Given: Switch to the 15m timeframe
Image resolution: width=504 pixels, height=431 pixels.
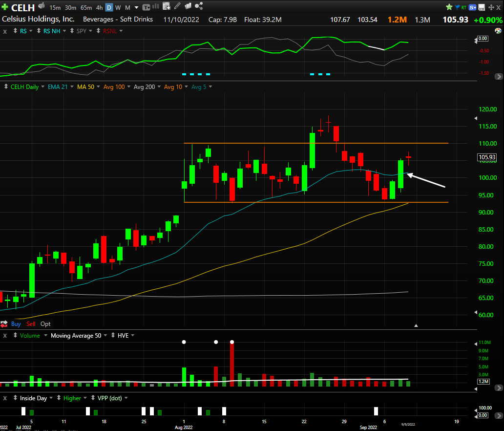Looking at the screenshot, I should pos(55,7).
